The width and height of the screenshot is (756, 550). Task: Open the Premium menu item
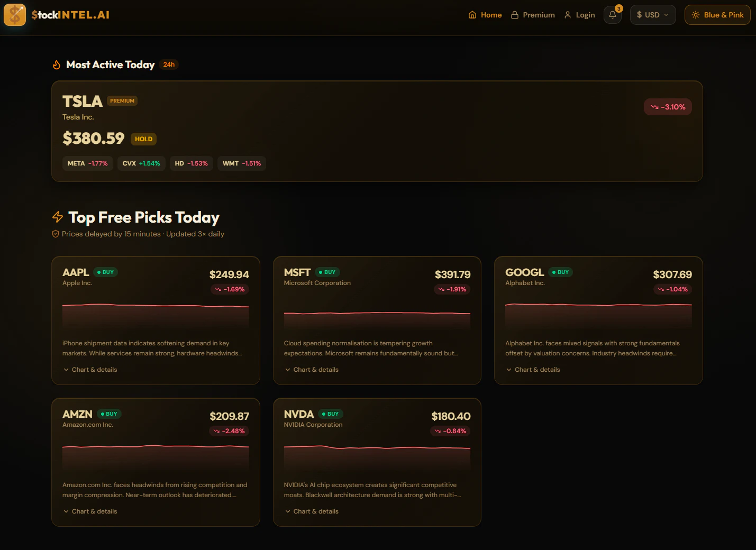533,15
